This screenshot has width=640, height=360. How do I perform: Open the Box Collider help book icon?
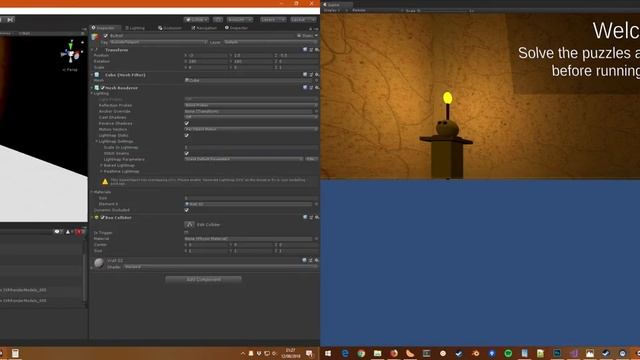click(x=305, y=217)
